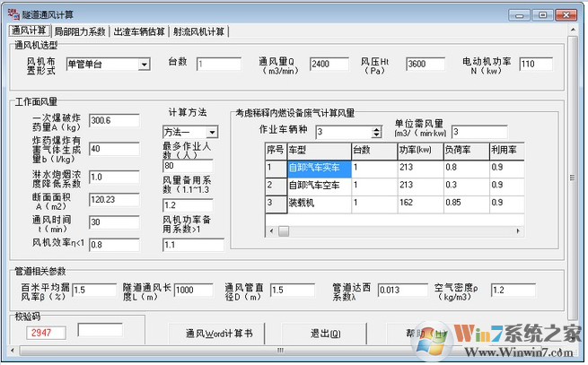This screenshot has height=365, width=588.
Task: Open the 射流风机计算 tab
Action: coord(198,31)
